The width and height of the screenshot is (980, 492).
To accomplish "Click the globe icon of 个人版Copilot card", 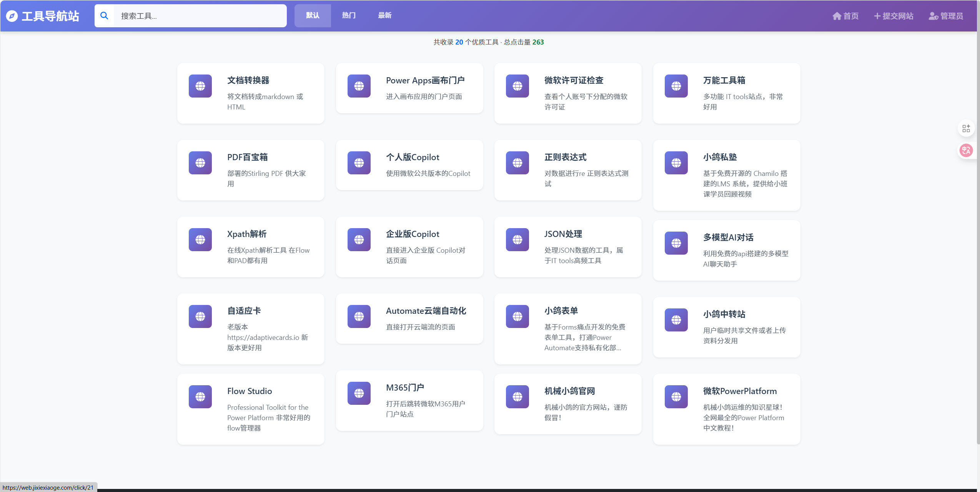I will [359, 163].
